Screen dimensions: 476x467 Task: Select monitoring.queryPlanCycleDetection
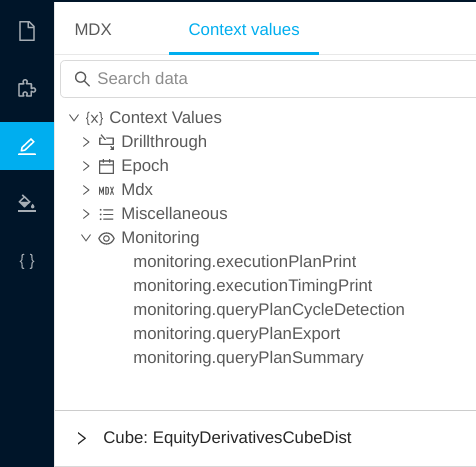[269, 310]
